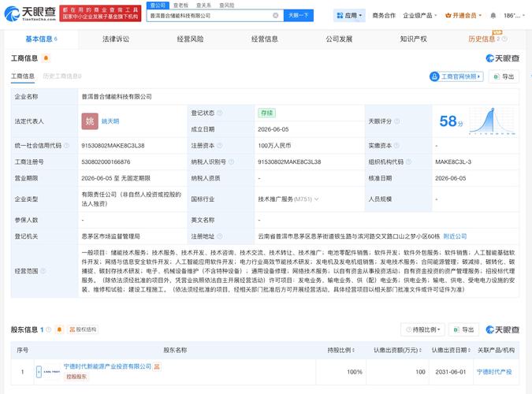Open 附近公司 nearby companies link
Viewport: 532px width, 394px height.
(x=455, y=236)
